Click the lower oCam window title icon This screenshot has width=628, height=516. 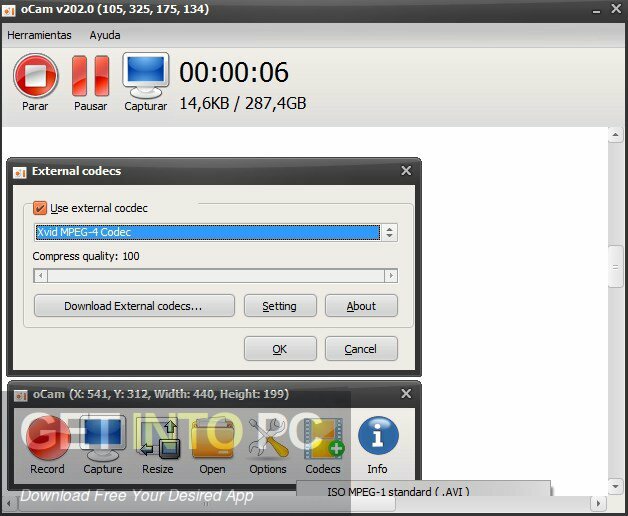point(20,395)
